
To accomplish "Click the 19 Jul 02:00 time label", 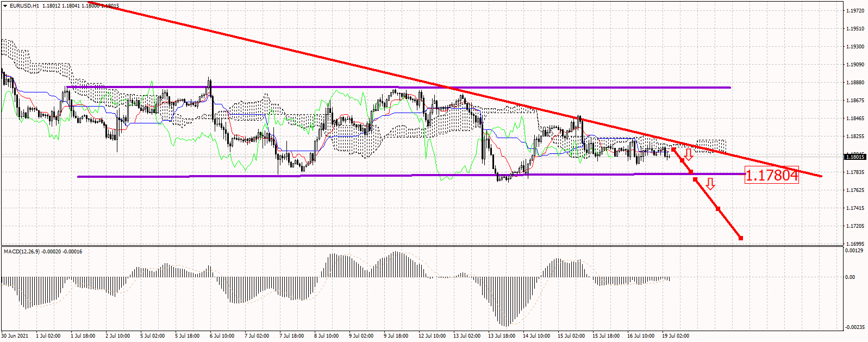I will coord(676,336).
